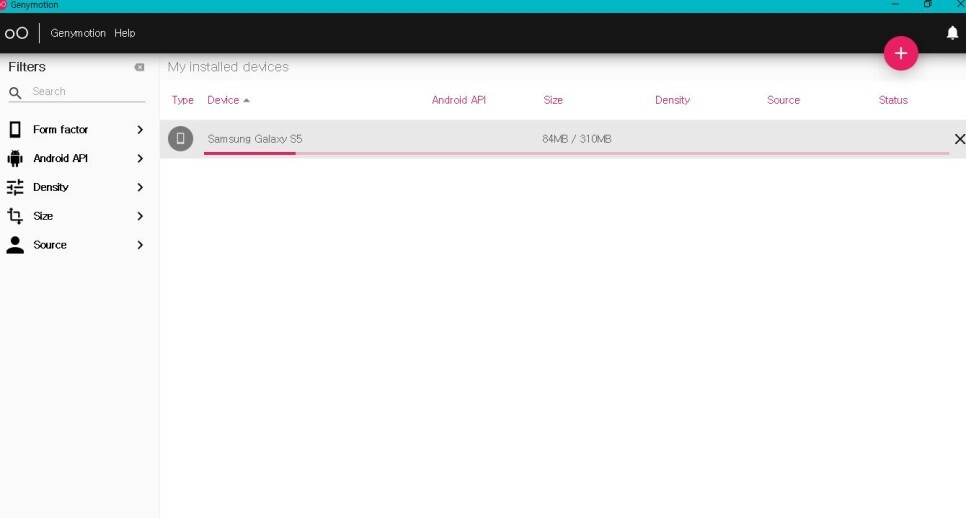Expand the Form factor filter chevron
The width and height of the screenshot is (966, 518).
pyautogui.click(x=140, y=129)
